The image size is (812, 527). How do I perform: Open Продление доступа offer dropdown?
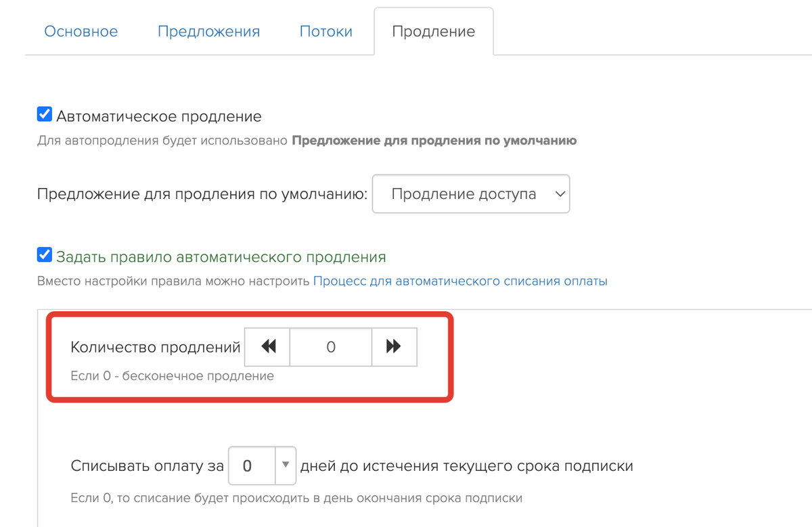471,194
